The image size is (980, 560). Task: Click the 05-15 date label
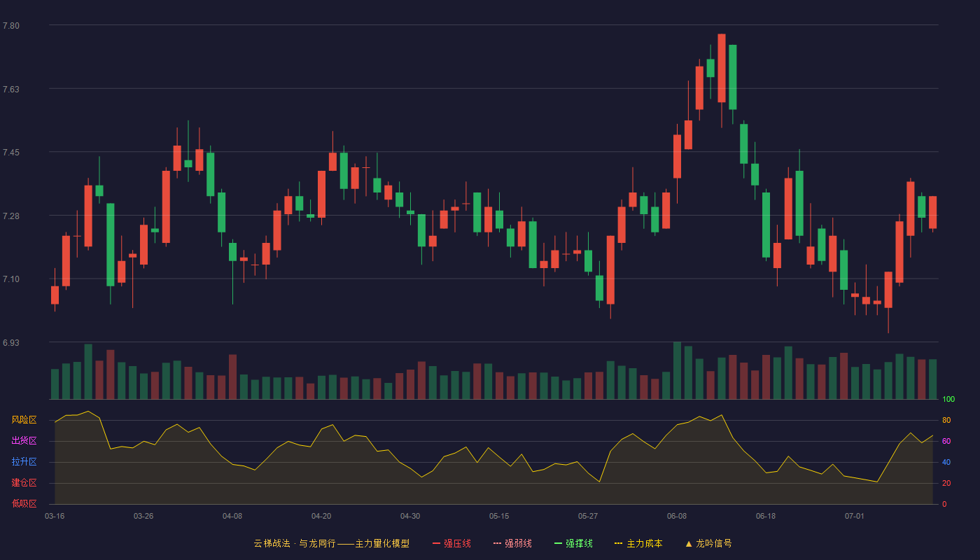(x=499, y=516)
